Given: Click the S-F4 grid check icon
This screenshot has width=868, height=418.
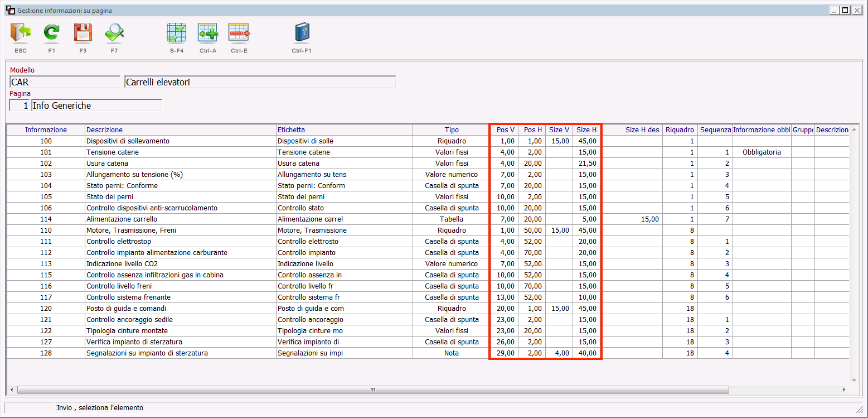Looking at the screenshot, I should 177,33.
